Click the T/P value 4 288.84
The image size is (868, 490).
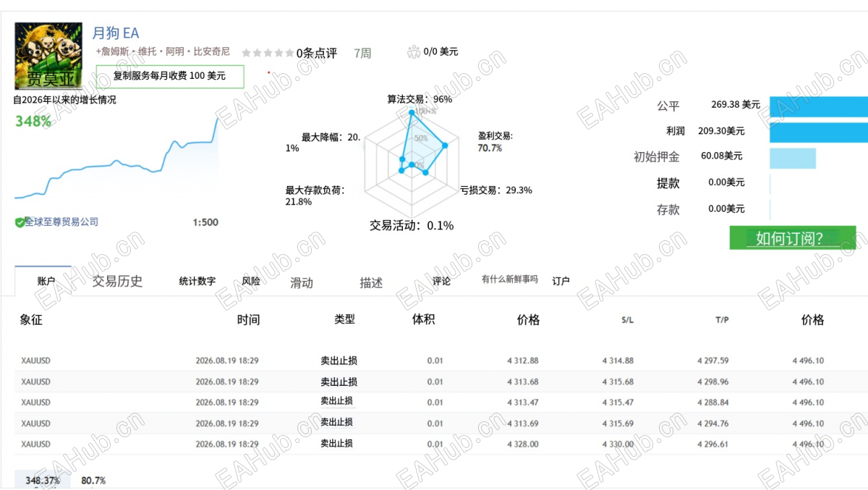712,402
